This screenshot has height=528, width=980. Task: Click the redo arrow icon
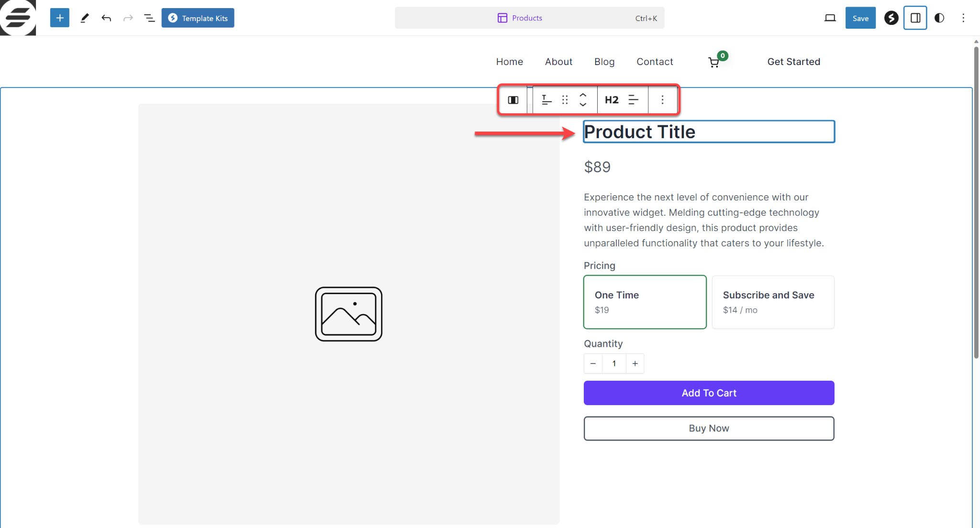pos(128,18)
